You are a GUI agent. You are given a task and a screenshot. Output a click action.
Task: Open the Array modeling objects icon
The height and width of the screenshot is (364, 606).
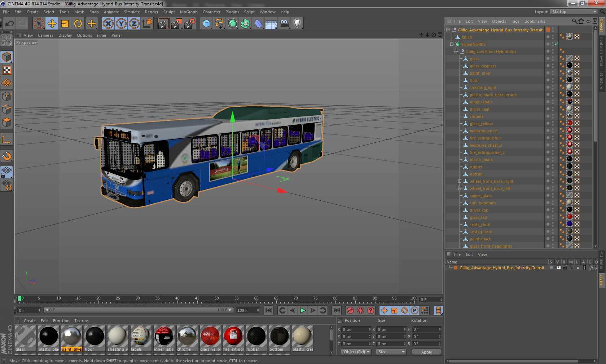(245, 24)
